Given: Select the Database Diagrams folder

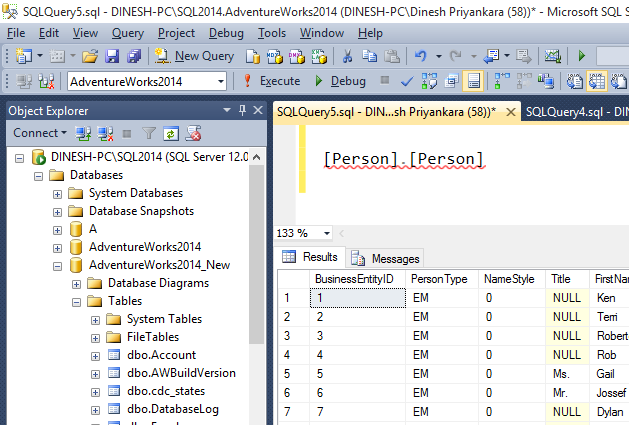Looking at the screenshot, I should coord(158,283).
